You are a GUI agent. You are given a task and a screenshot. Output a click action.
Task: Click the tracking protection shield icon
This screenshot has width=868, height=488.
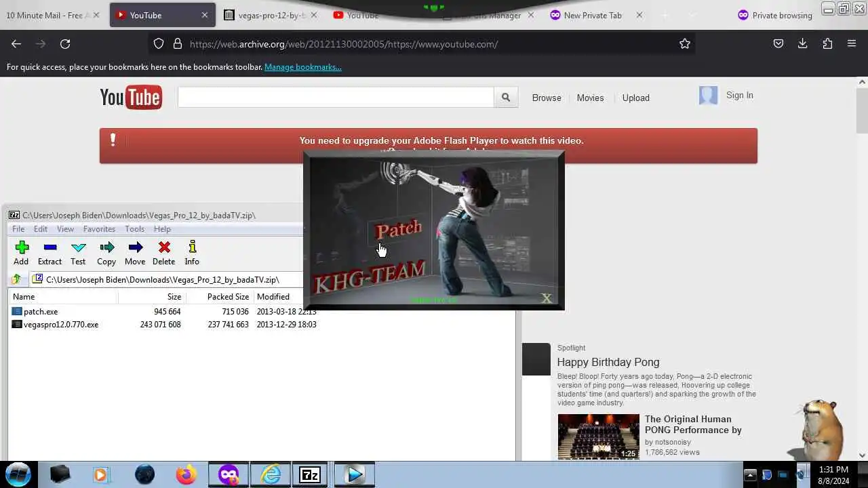(159, 44)
